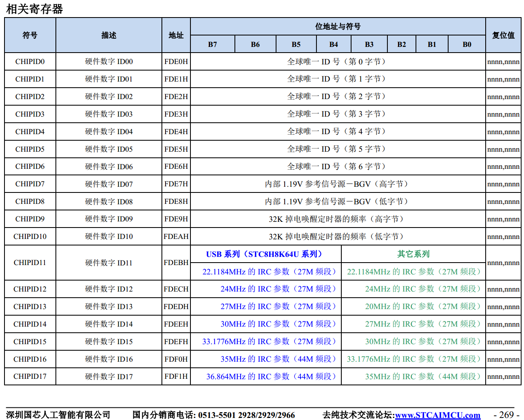Click the green 其它系列 heading
The height and width of the screenshot is (420, 524).
[413, 254]
